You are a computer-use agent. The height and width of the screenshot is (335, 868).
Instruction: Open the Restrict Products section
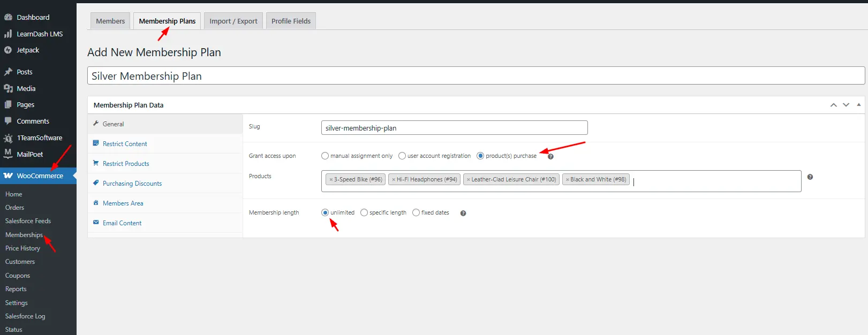coord(165,163)
